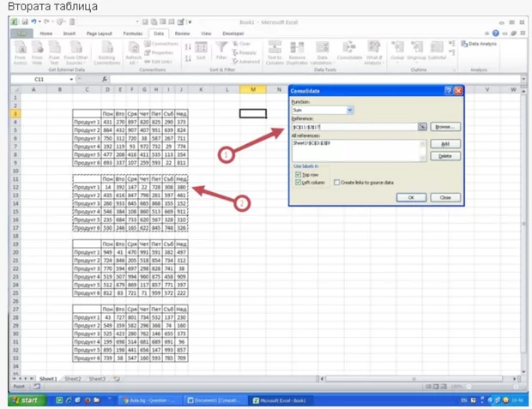The image size is (532, 409).
Task: Open Properties in the Connections group
Action: [x=159, y=52]
